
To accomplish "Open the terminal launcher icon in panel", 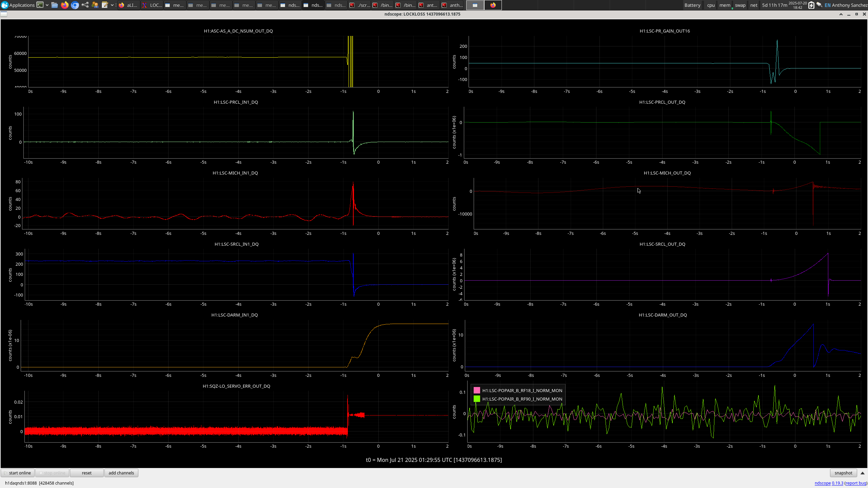I will pos(40,5).
